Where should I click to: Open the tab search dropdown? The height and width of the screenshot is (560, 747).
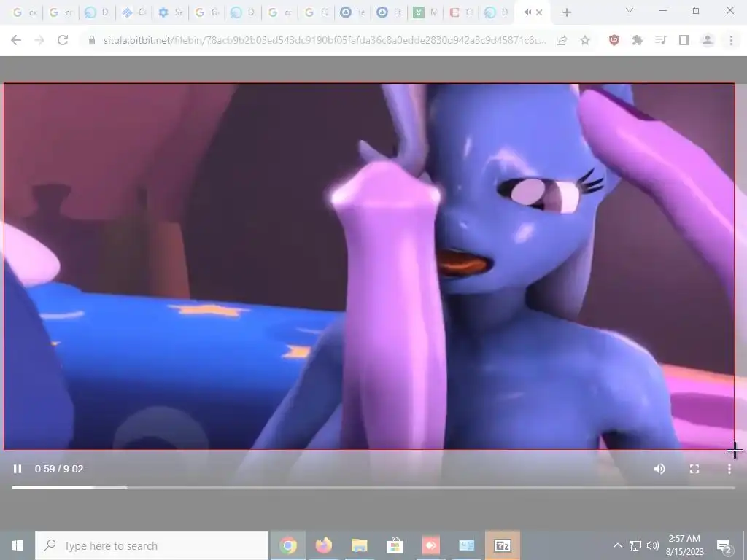(630, 10)
